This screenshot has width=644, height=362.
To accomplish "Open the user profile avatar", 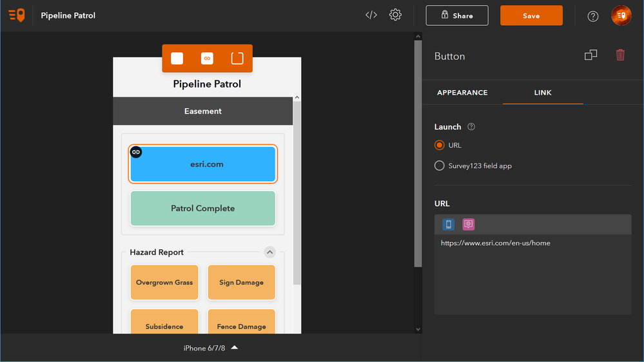I will [621, 15].
